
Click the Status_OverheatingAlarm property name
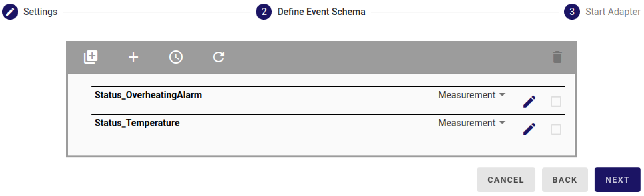pyautogui.click(x=148, y=95)
